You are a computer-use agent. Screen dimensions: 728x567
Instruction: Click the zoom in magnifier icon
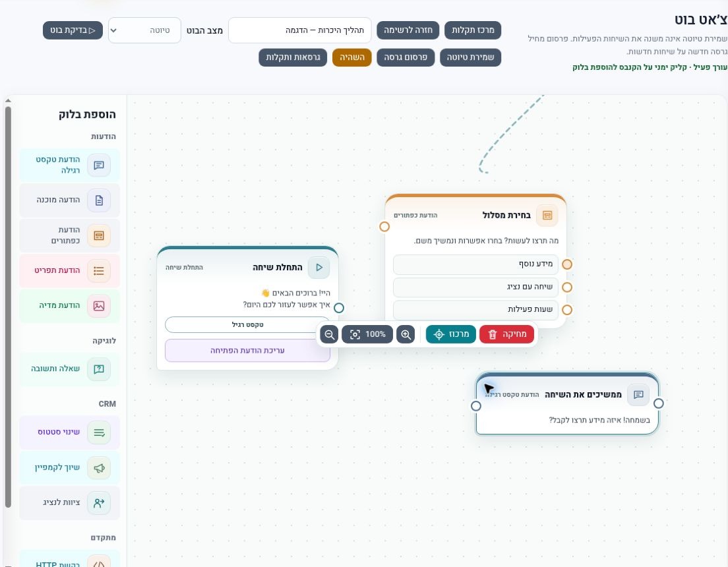click(406, 334)
